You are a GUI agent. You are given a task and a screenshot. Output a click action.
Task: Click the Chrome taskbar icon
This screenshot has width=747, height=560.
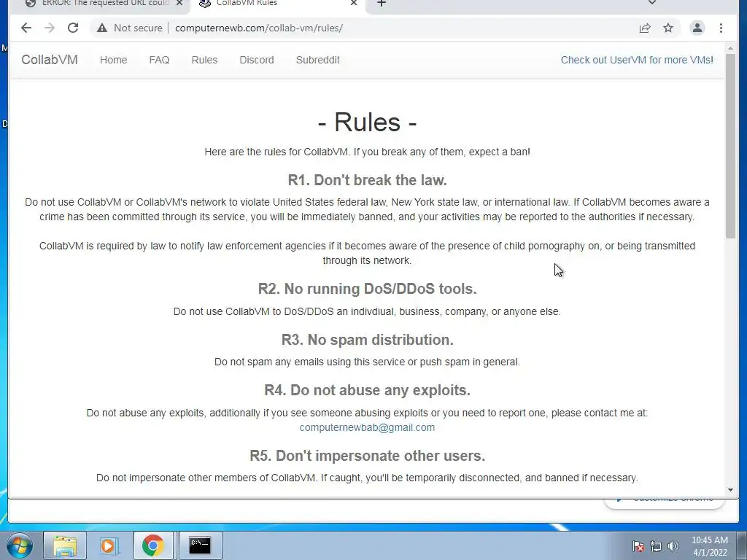[153, 545]
